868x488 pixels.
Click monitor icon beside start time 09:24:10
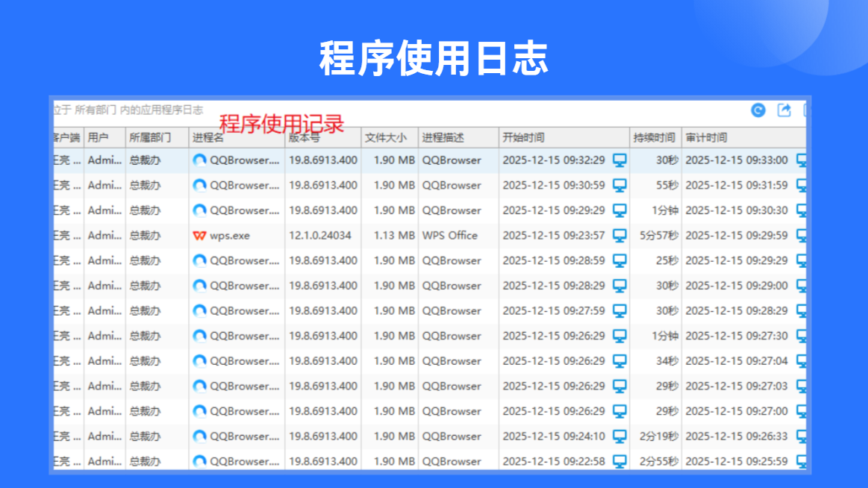[x=619, y=437]
